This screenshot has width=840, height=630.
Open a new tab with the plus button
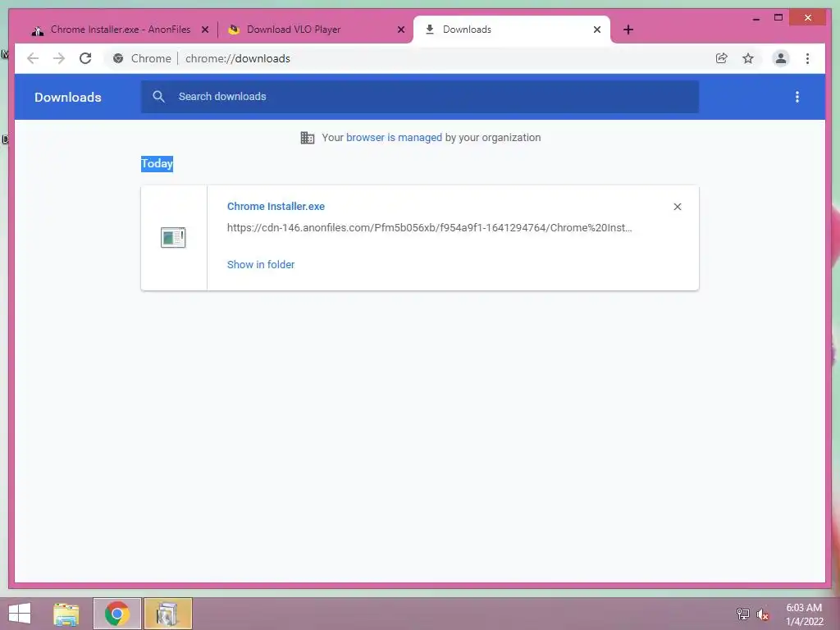point(628,30)
